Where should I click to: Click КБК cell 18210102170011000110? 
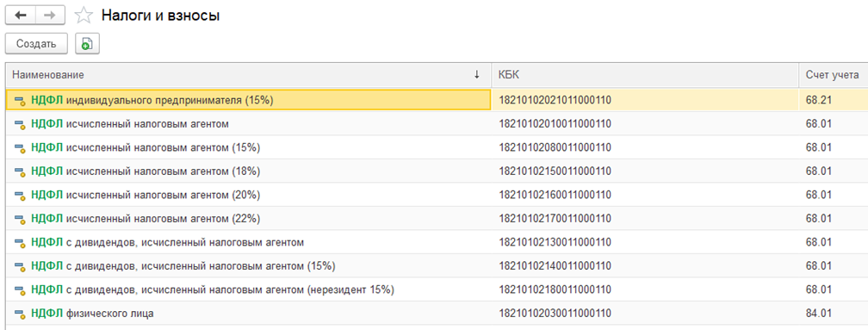click(x=555, y=219)
